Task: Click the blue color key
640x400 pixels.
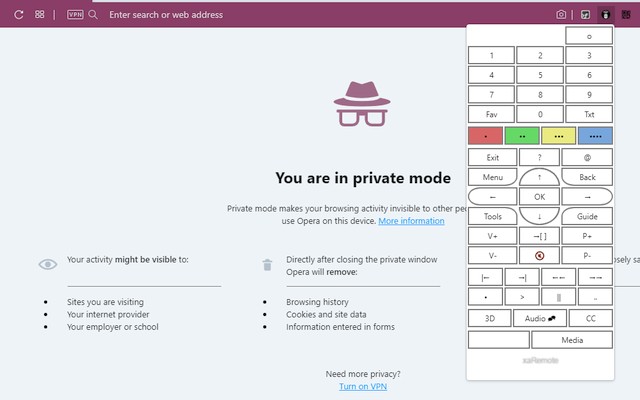Action: tap(596, 136)
